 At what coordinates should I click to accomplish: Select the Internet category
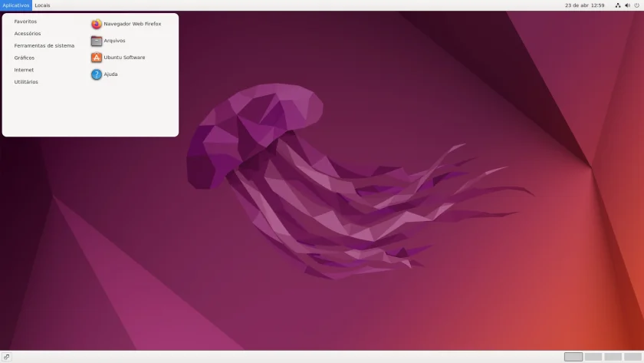click(24, 70)
